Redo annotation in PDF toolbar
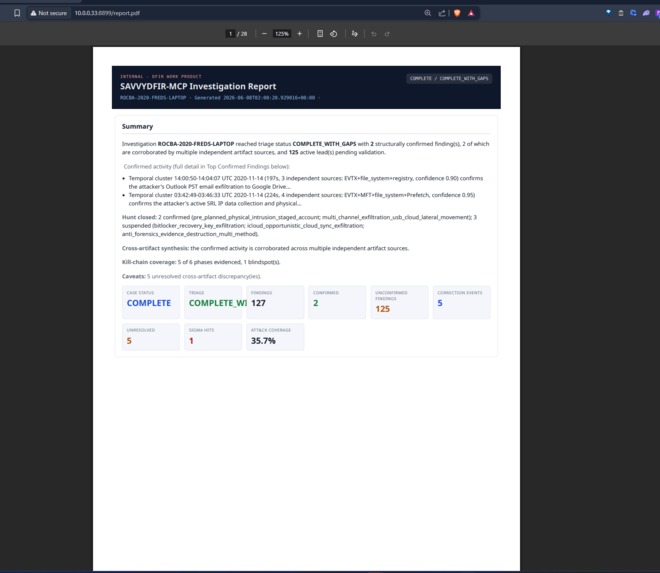Screen dimensions: 660x573 tap(387, 34)
